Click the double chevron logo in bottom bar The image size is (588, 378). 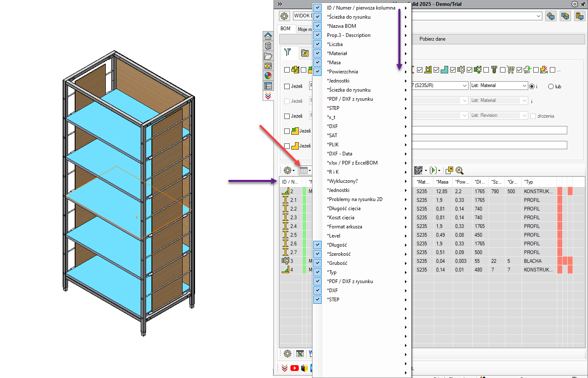(285, 368)
